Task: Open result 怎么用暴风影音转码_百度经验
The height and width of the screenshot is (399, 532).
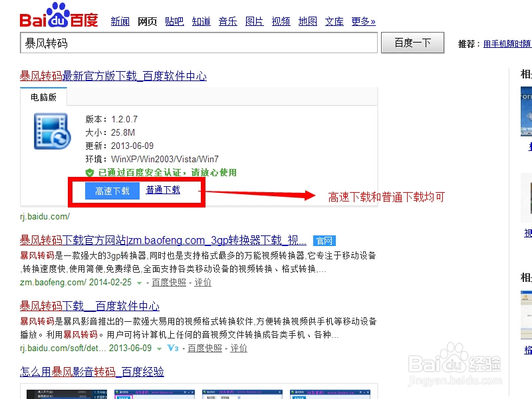Action: pyautogui.click(x=92, y=372)
